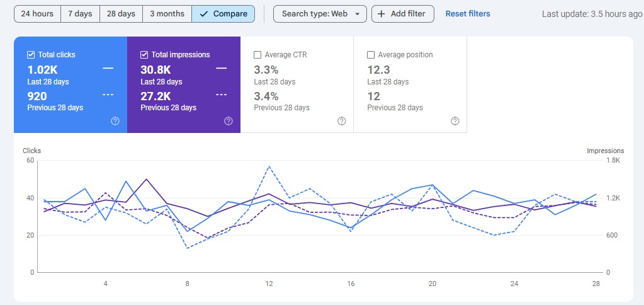Viewport: 644px width, 305px height.
Task: Open help icon in Total clicks card
Action: [115, 121]
